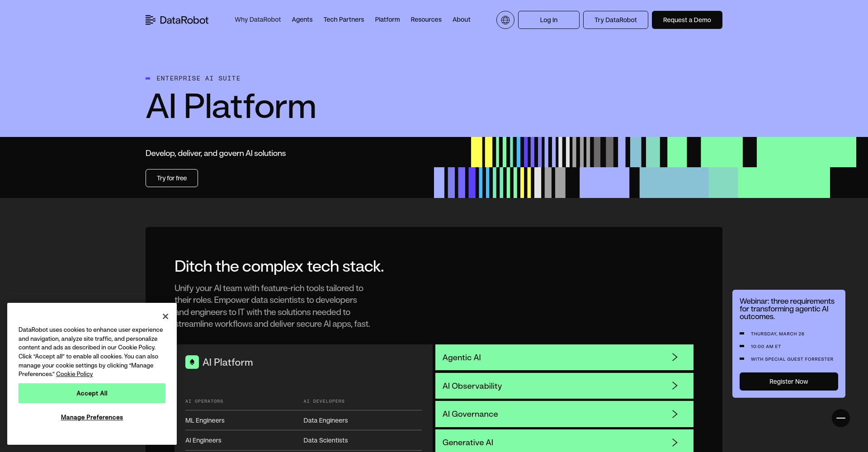Follow the Cookie Policy link
The height and width of the screenshot is (452, 868).
coord(75,374)
